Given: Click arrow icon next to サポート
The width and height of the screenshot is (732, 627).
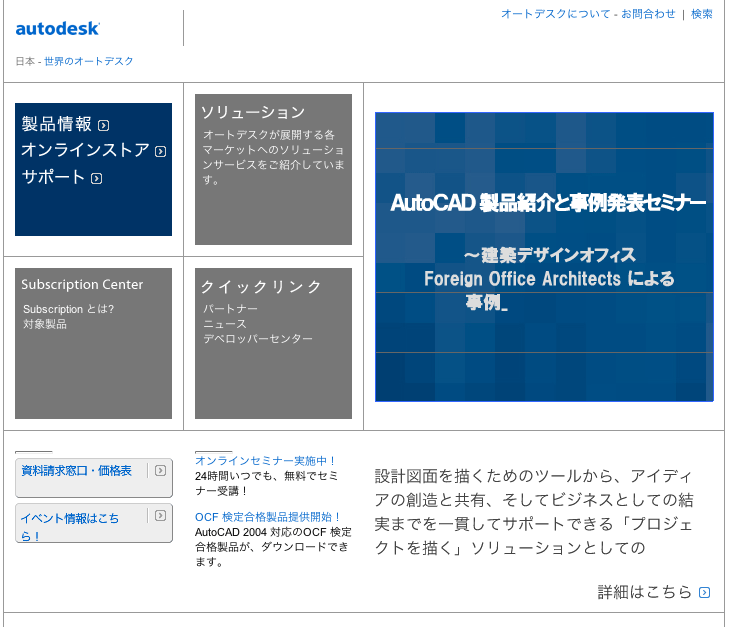Looking at the screenshot, I should pyautogui.click(x=97, y=179).
